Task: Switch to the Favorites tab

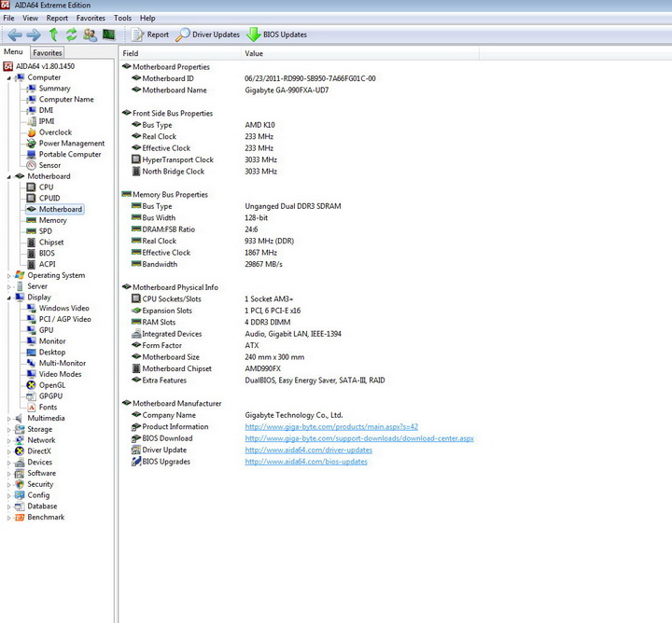Action: (48, 52)
